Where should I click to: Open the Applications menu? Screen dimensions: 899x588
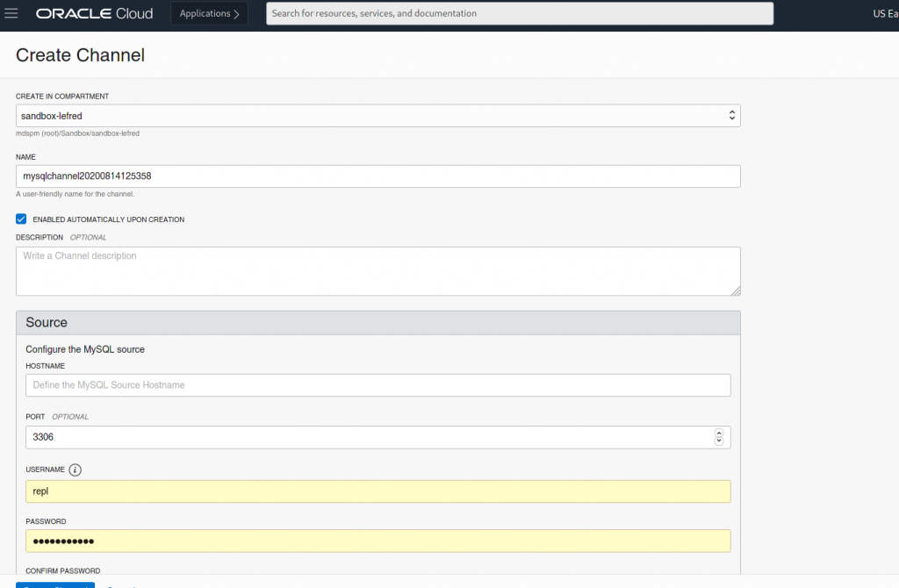click(209, 13)
